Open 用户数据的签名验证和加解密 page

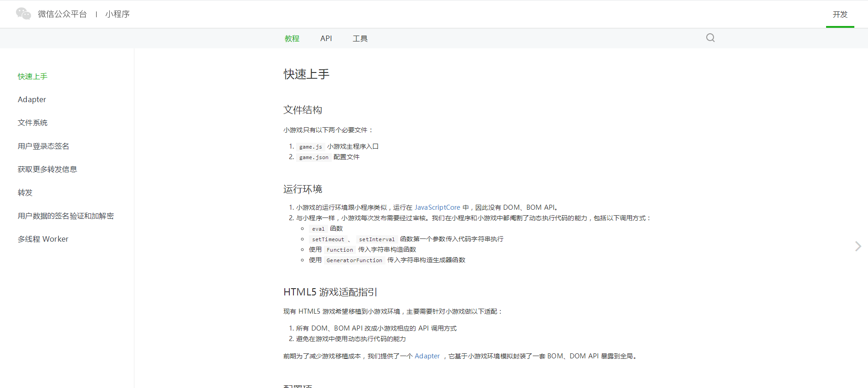(66, 216)
